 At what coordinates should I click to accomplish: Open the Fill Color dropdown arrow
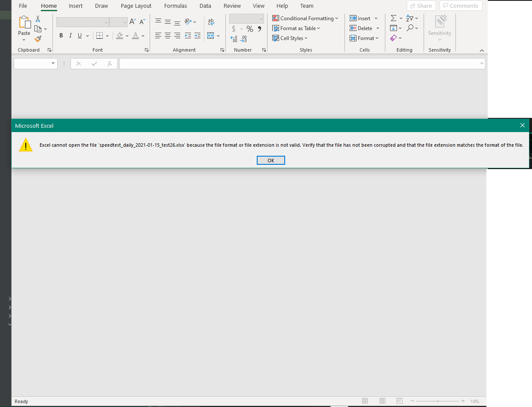coord(127,36)
